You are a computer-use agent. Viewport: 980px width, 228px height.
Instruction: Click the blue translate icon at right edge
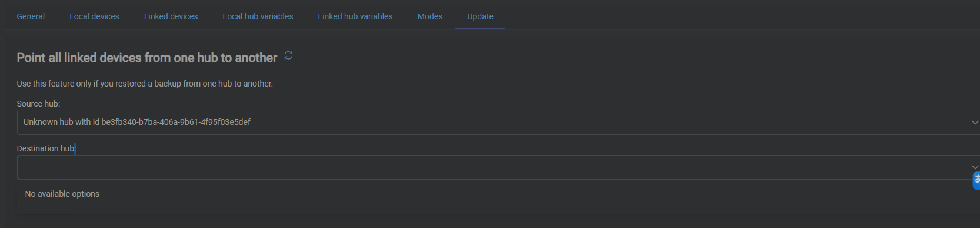(x=976, y=180)
